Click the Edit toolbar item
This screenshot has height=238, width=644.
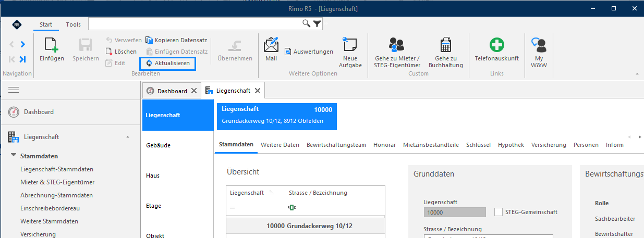coord(115,63)
